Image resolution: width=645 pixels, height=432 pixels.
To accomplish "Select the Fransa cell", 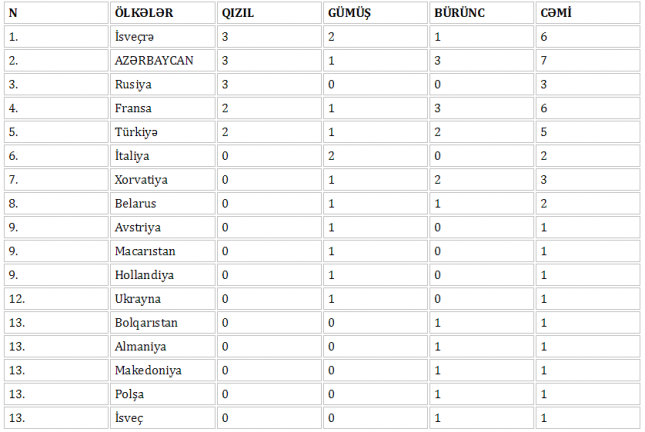I will pyautogui.click(x=133, y=108).
